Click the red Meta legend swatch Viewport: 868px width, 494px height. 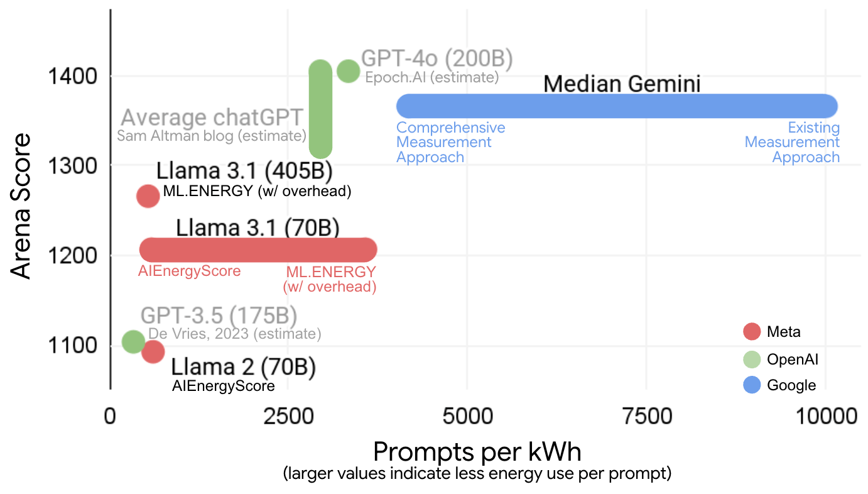click(x=752, y=332)
